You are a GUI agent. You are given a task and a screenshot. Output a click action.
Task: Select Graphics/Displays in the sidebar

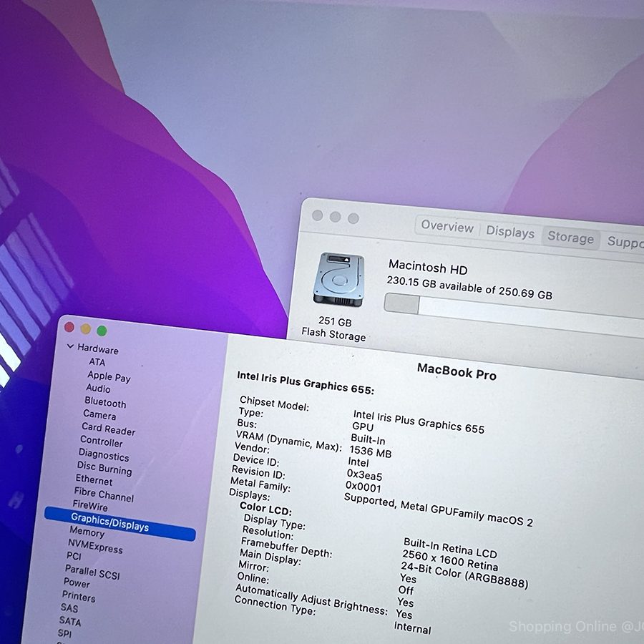[120, 524]
